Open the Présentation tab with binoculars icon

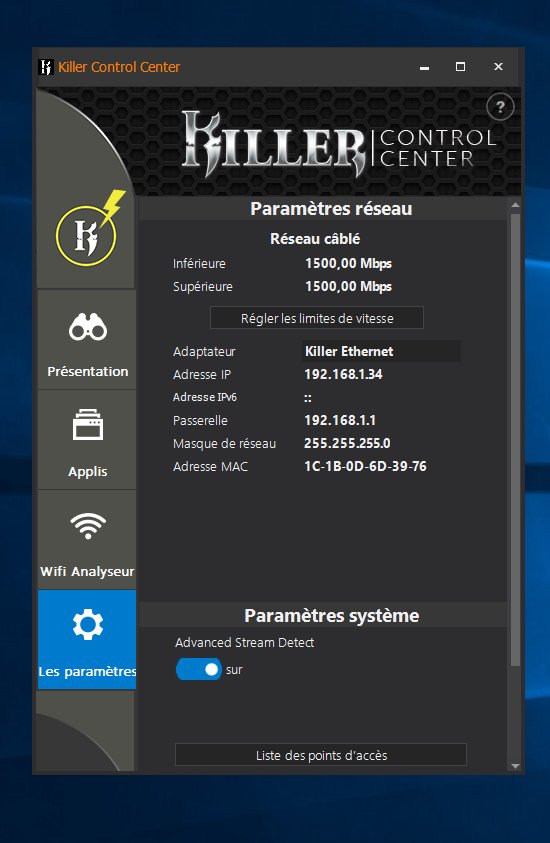87,339
